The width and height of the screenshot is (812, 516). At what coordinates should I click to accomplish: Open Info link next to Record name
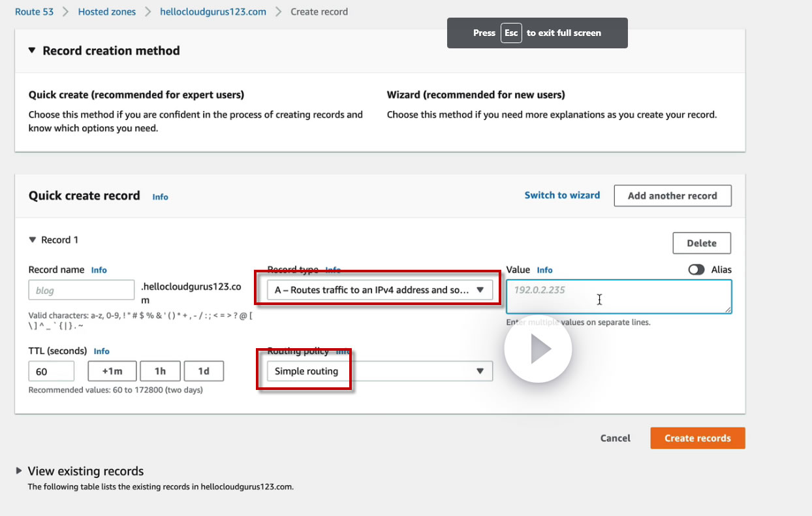coord(99,270)
